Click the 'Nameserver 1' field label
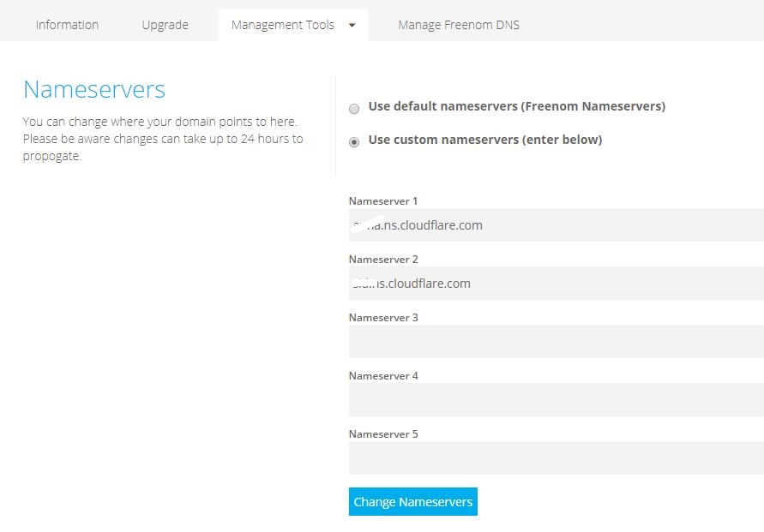Image resolution: width=764 pixels, height=532 pixels. point(383,201)
